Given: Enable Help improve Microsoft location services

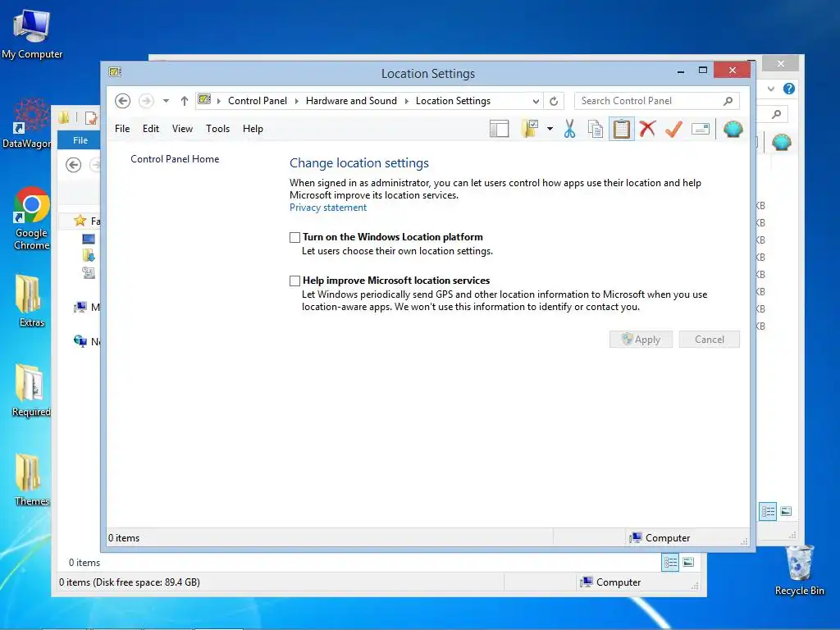Looking at the screenshot, I should pyautogui.click(x=294, y=281).
